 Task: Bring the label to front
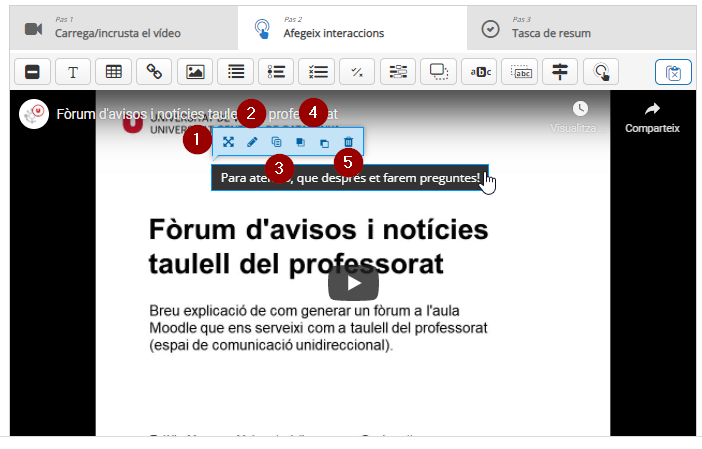click(x=300, y=142)
